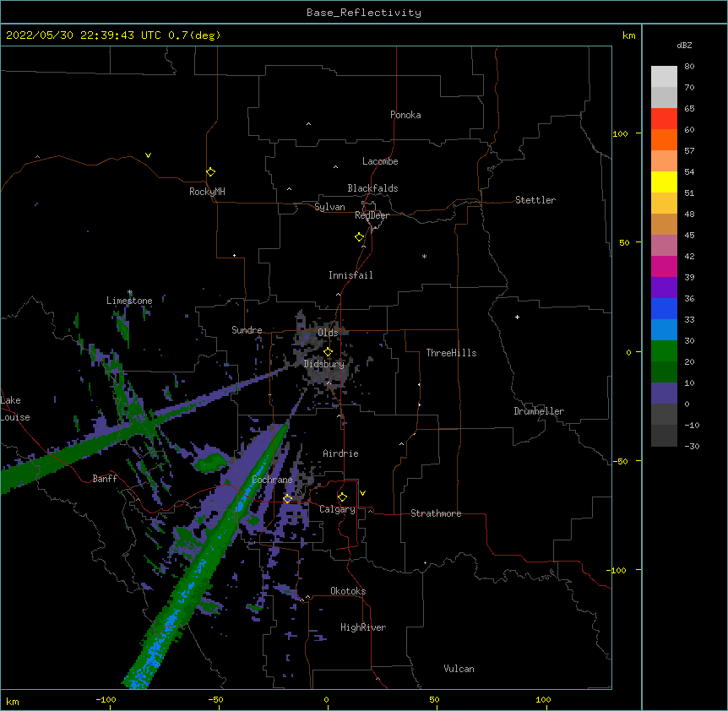Select the Innisfail label
Viewport: 728px width, 711px height.
350,275
